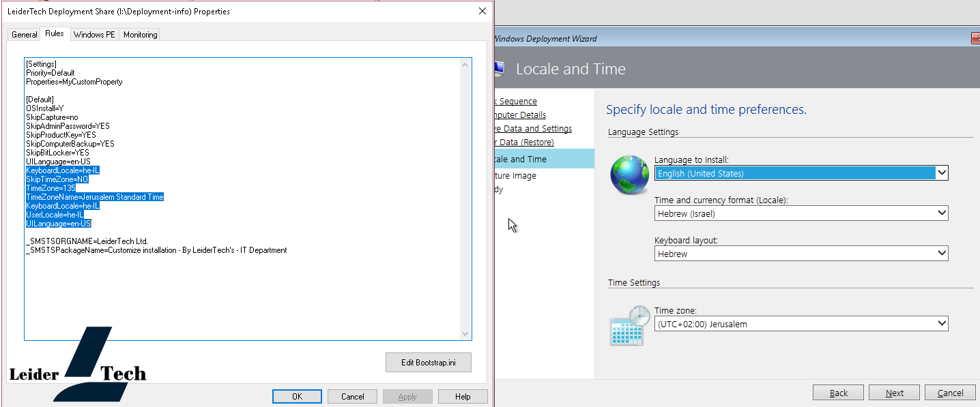
Task: Click the OSInstall=Y line in rules
Action: point(45,108)
